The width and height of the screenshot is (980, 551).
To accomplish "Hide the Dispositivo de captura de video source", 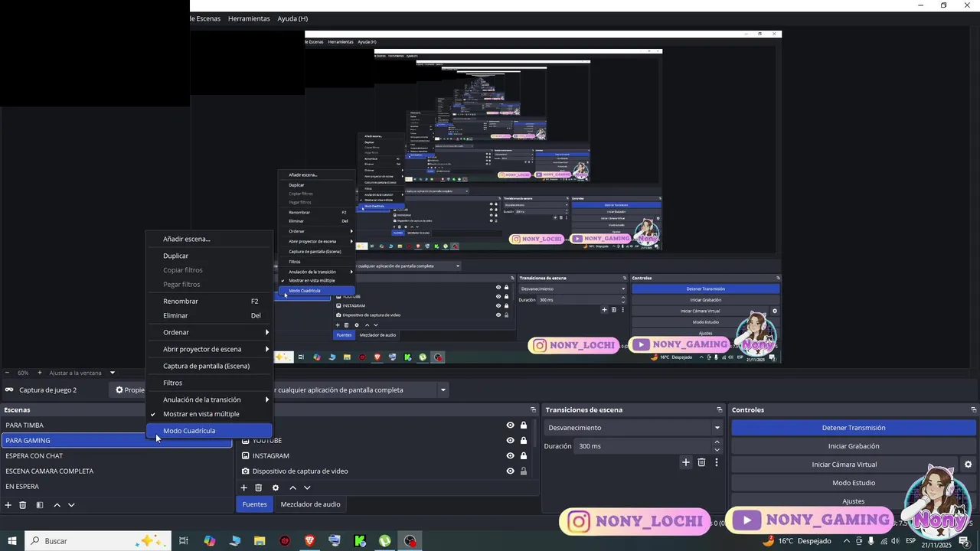I will (510, 471).
